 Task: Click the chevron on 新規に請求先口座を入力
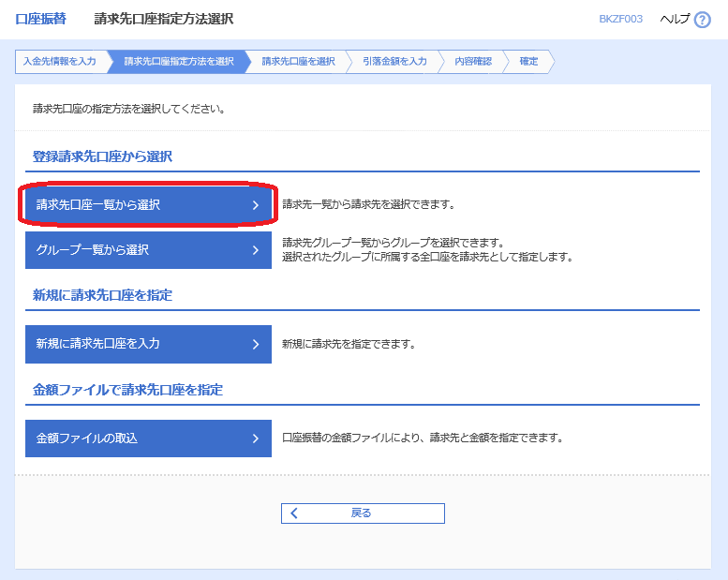tap(255, 344)
